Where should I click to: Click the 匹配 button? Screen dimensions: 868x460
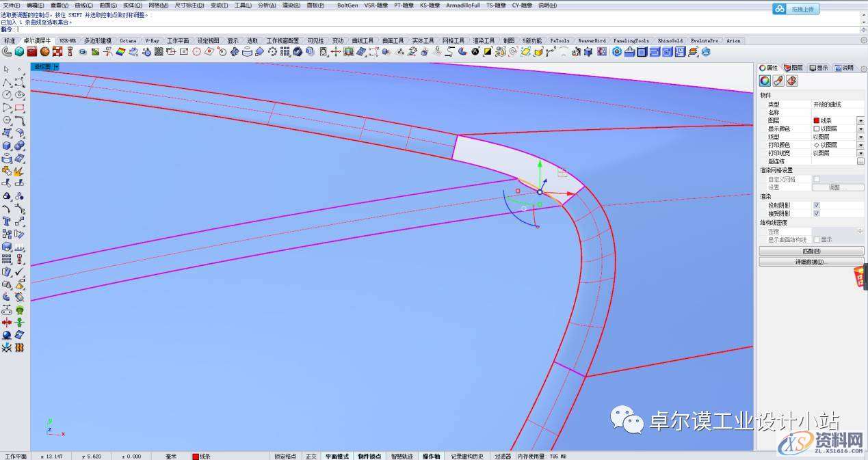tap(811, 251)
